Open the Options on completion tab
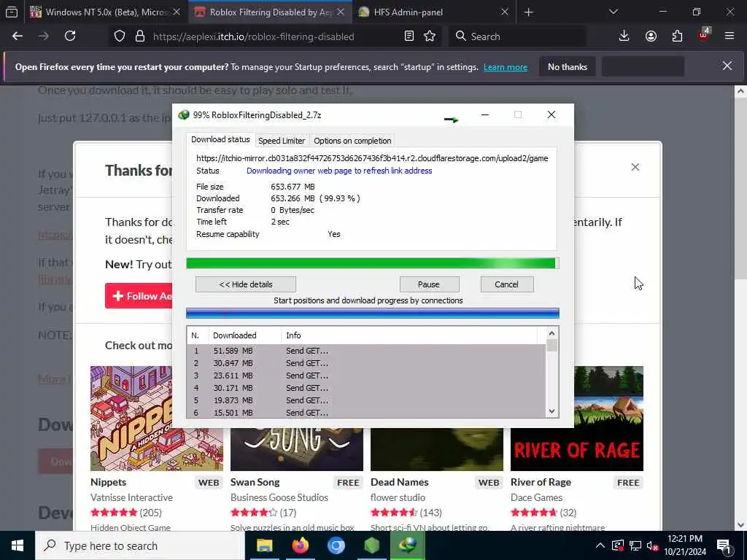This screenshot has height=560, width=747. [x=352, y=141]
